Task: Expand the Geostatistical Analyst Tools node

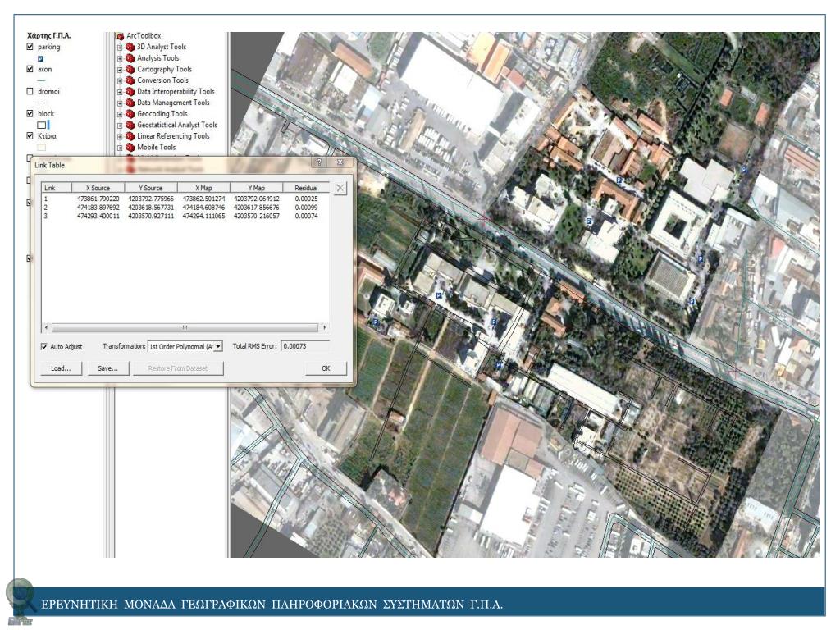Action: coord(120,126)
